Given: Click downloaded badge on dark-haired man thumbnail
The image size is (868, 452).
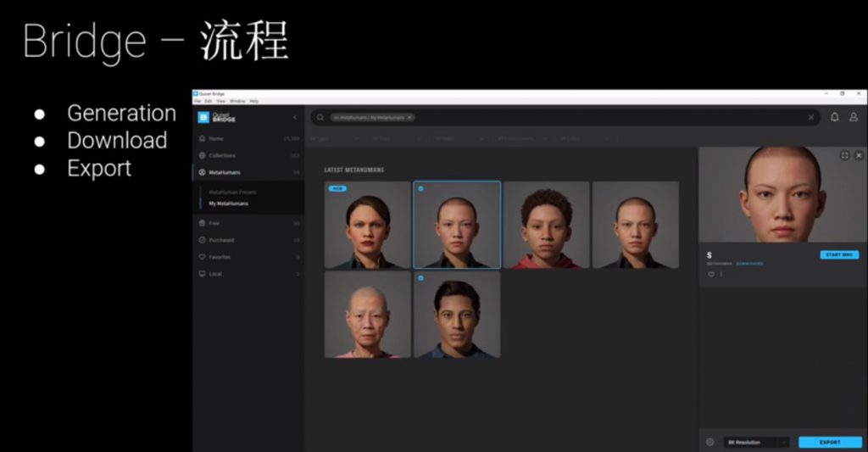Looking at the screenshot, I should click(420, 278).
